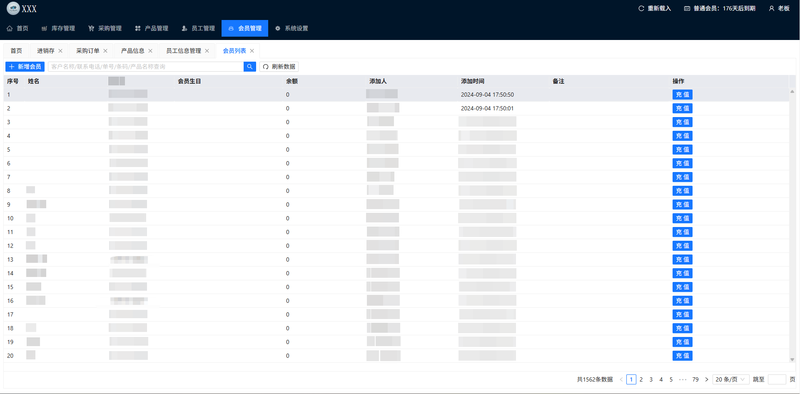
Task: Open the 库存管理 menu
Action: pos(58,29)
